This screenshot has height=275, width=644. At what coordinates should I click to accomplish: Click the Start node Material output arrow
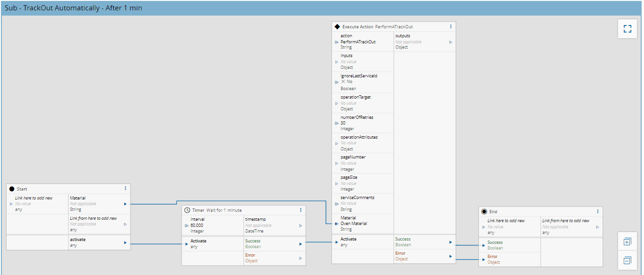click(125, 204)
